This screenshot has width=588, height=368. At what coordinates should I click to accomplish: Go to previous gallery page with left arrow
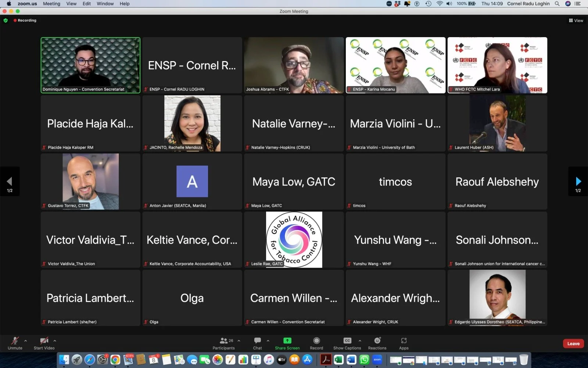(x=10, y=181)
